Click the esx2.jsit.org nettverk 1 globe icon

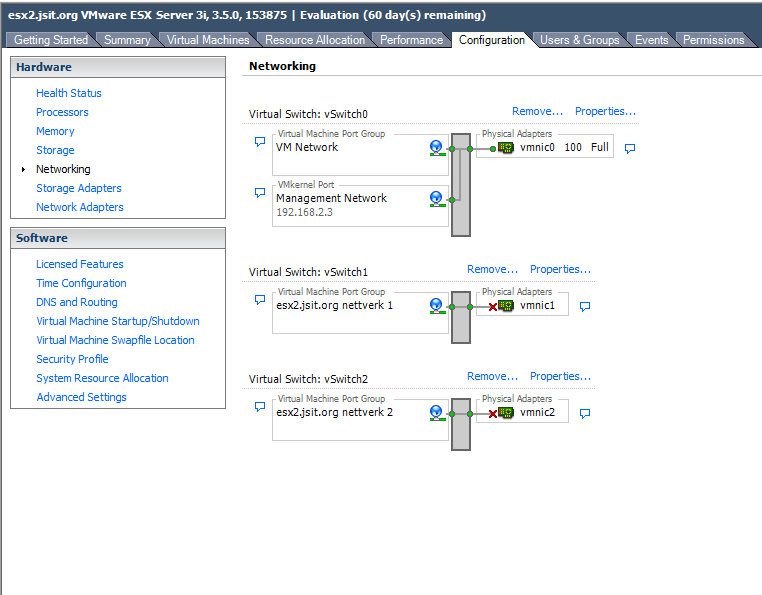(x=437, y=306)
